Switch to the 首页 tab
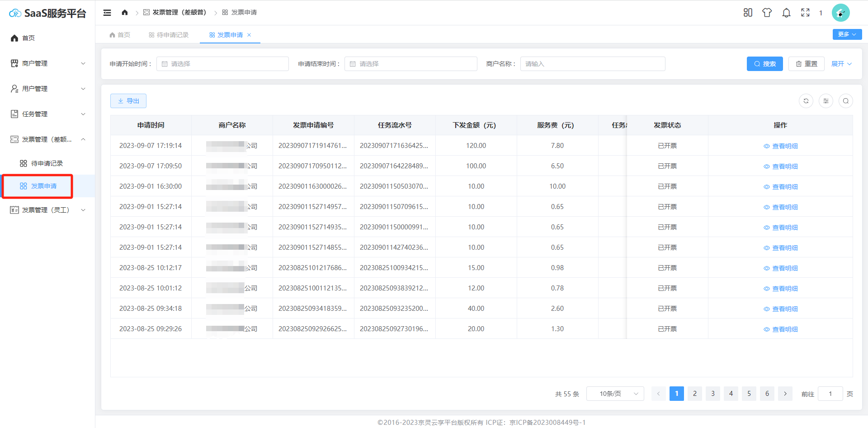Viewport: 868px width, 428px height. [120, 35]
